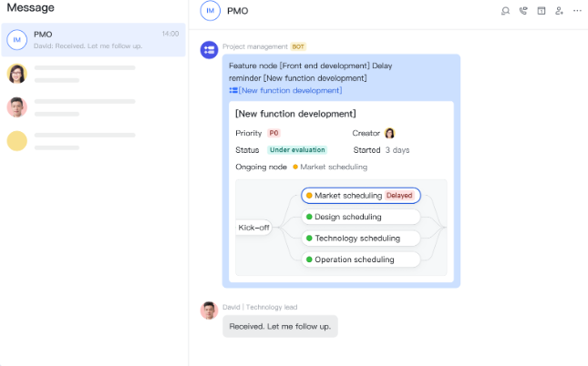Select the Technology scheduling node

point(361,239)
